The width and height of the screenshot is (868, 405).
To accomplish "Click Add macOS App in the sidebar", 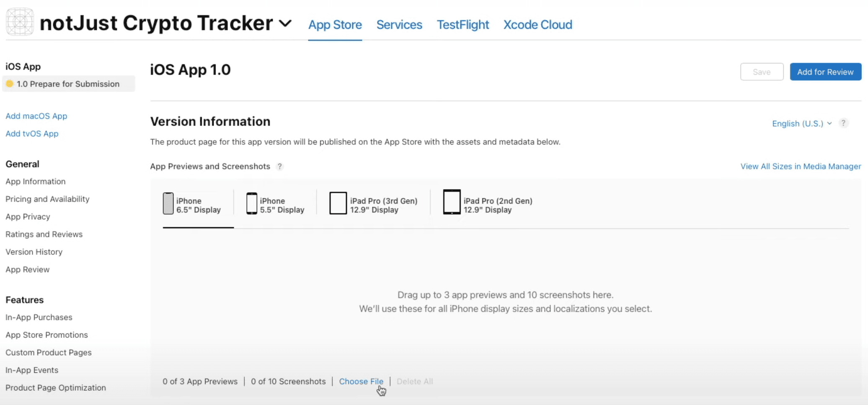I will pos(36,116).
